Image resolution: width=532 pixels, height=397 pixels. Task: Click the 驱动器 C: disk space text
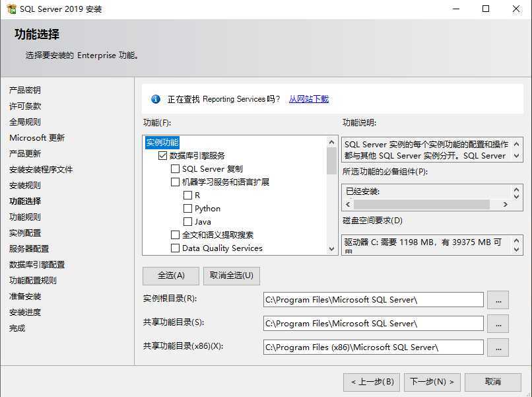click(x=422, y=242)
